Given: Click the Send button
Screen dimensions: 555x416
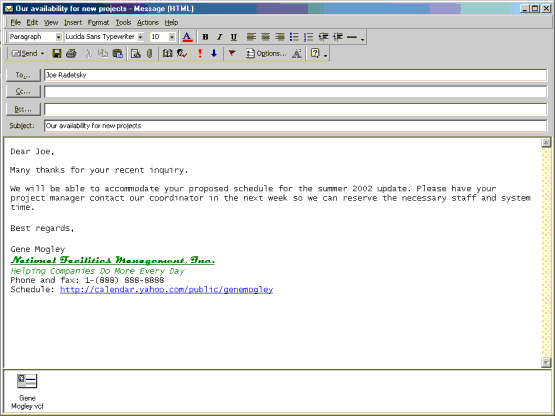Looking at the screenshot, I should click(x=24, y=53).
